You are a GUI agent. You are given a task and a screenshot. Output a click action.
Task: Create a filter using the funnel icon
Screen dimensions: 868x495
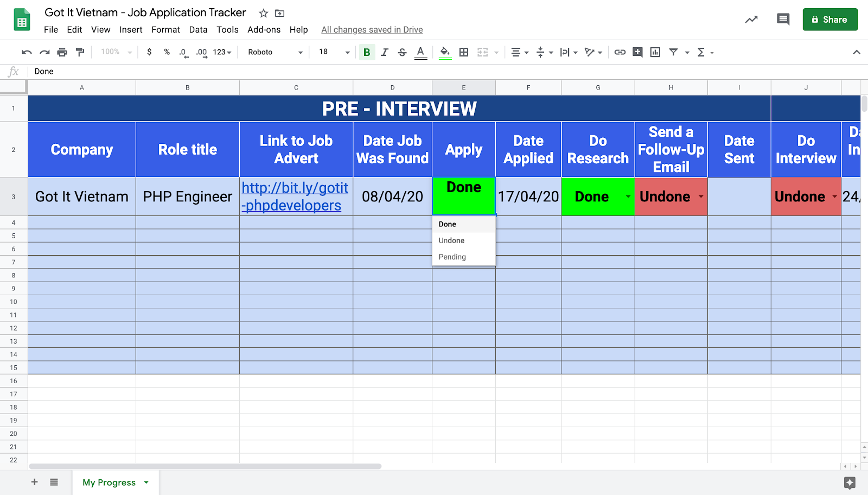[673, 52]
